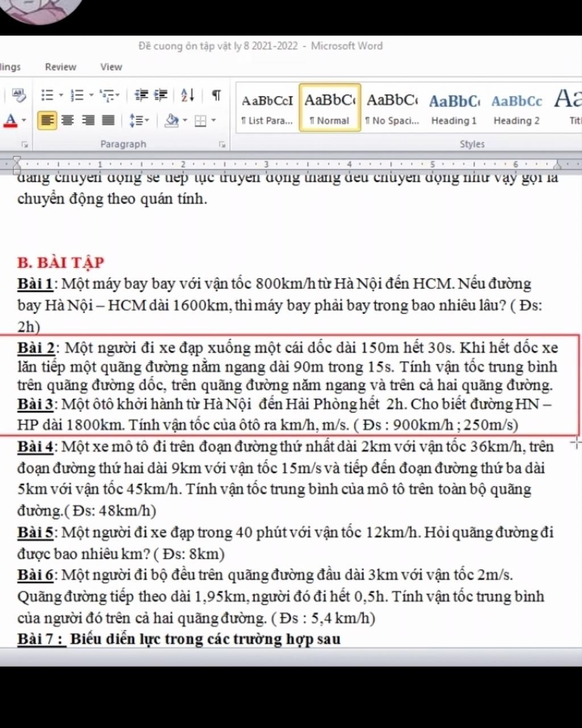This screenshot has height=728, width=582.
Task: Click the Word window title text
Action: (x=260, y=46)
